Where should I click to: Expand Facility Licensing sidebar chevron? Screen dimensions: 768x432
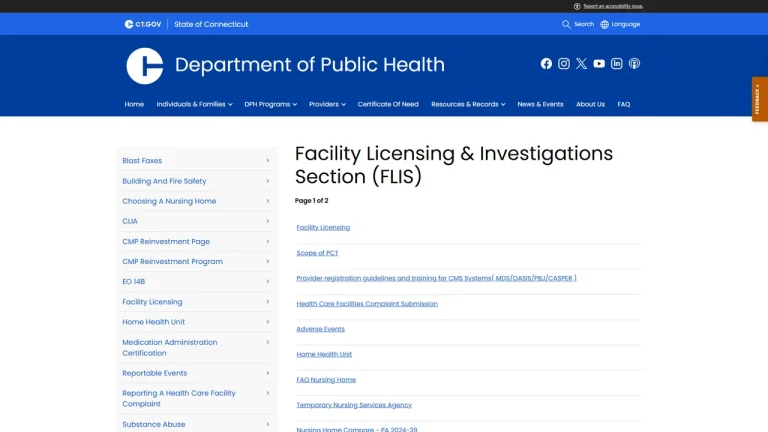click(267, 302)
